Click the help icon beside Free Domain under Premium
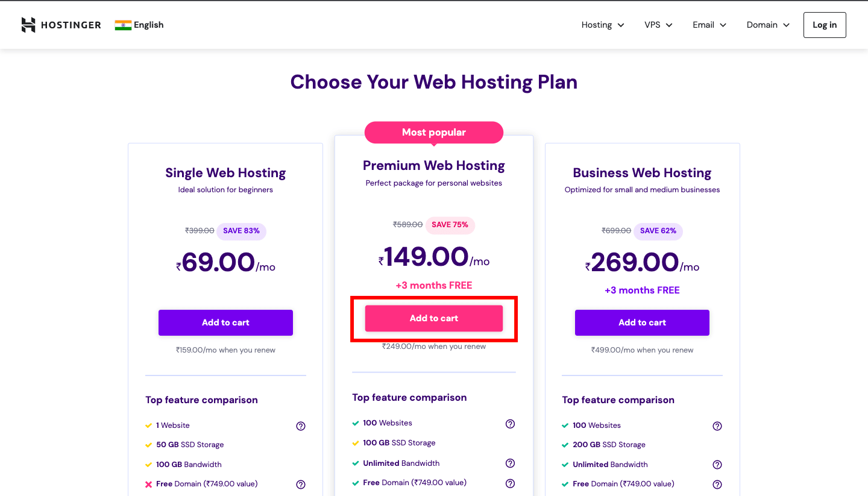 pos(510,483)
